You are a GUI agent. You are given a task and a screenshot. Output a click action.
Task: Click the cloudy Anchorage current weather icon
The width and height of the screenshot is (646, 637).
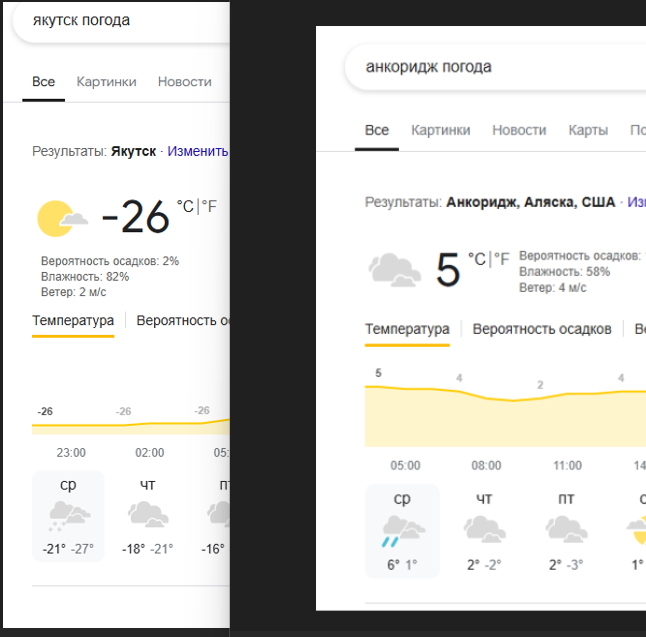[395, 270]
